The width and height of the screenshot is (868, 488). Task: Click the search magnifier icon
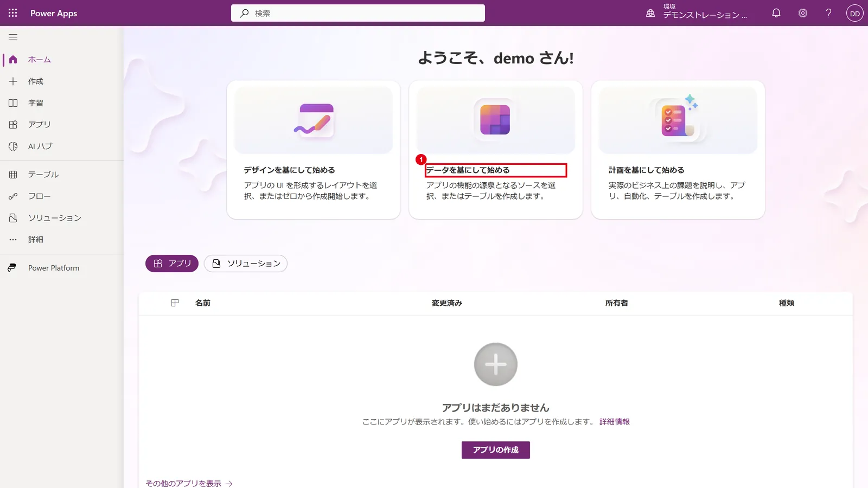[x=244, y=13]
